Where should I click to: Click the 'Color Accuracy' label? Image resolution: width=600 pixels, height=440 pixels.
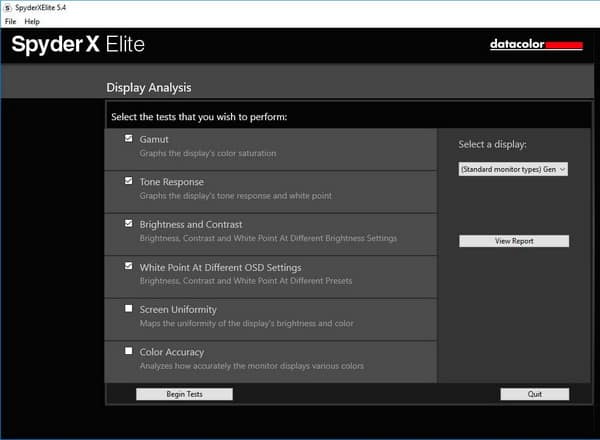click(172, 352)
